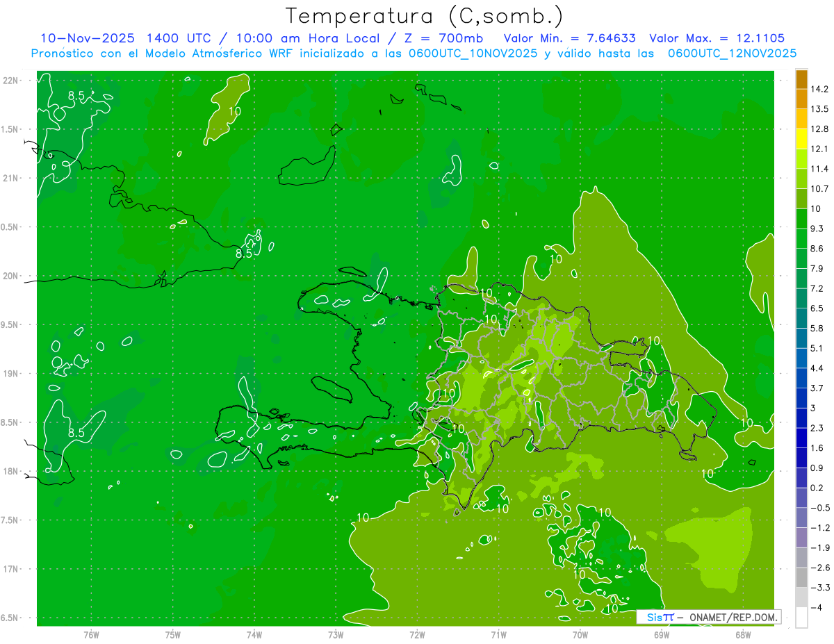Click the colorbar label "2.3"
Screen dimensions: 834x644
coord(818,428)
